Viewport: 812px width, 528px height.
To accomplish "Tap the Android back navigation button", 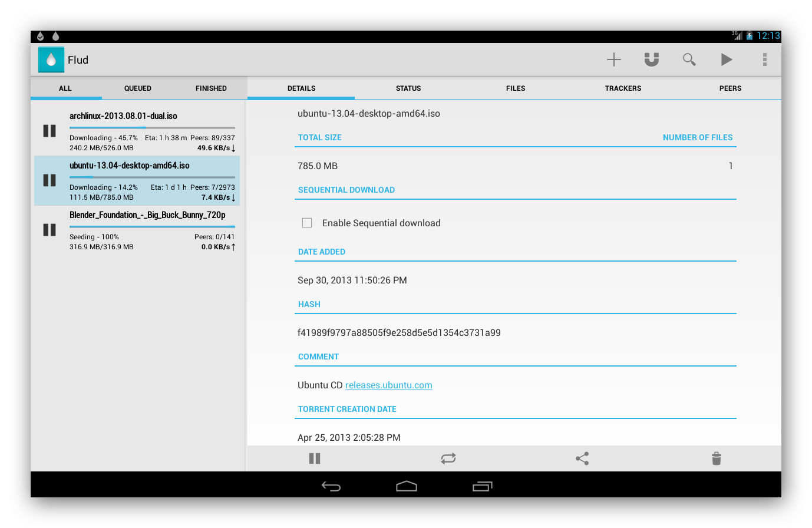I will (331, 486).
